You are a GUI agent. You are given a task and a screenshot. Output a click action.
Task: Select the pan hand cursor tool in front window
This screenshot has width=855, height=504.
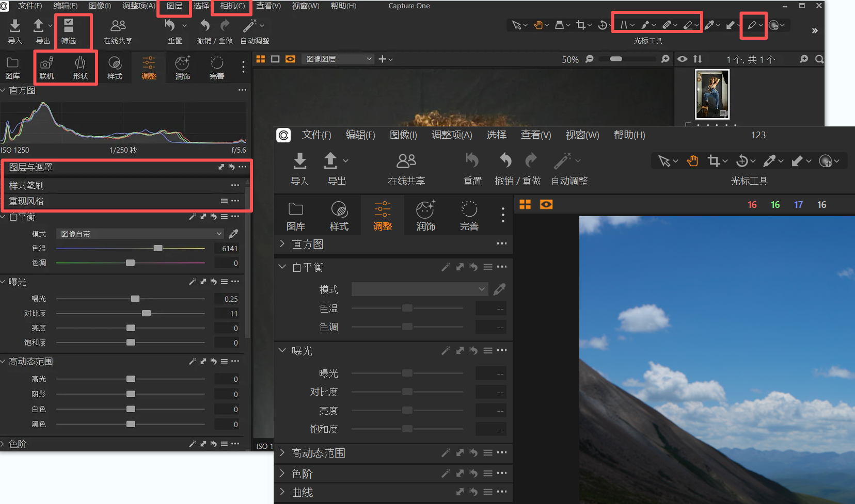click(692, 161)
